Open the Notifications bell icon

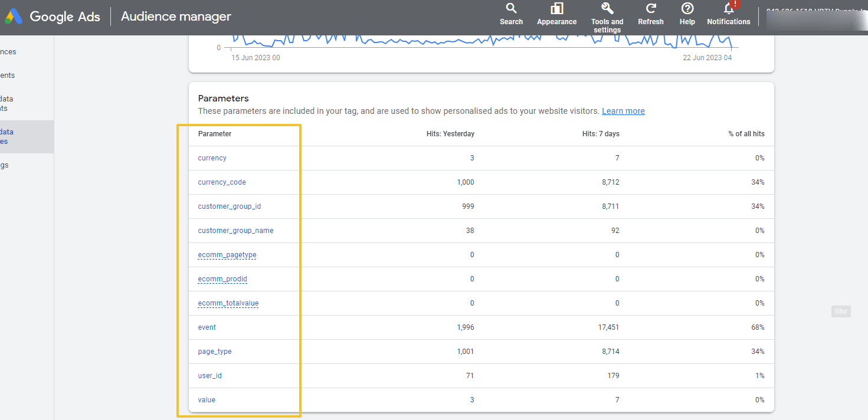point(729,9)
